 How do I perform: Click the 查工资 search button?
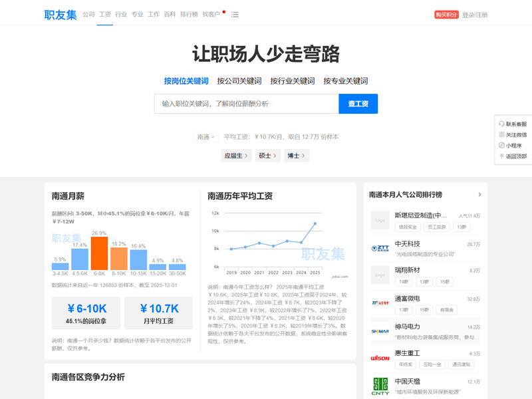point(360,104)
